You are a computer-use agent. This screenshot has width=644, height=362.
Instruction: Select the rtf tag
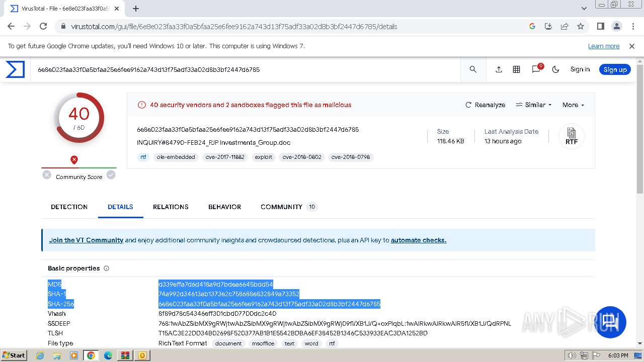coord(143,157)
